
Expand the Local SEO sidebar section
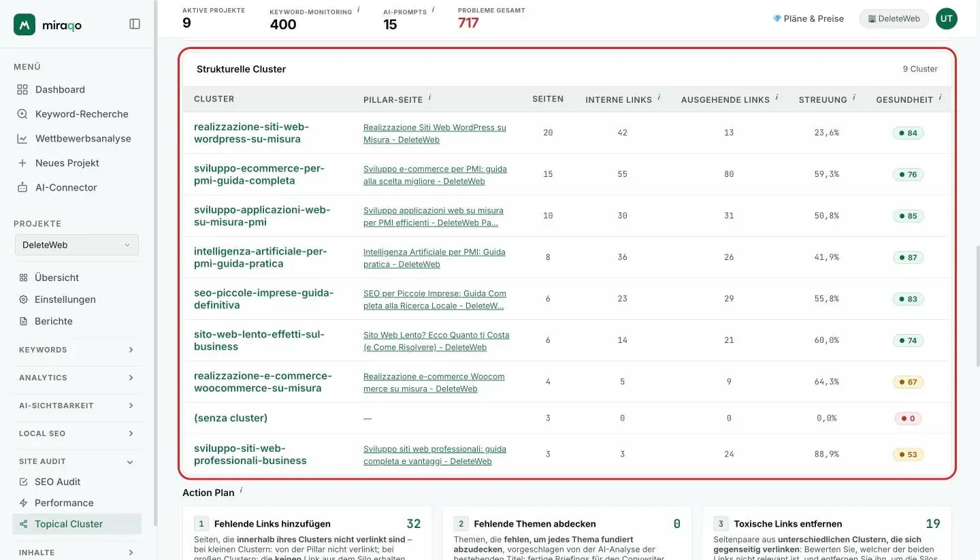coord(77,433)
